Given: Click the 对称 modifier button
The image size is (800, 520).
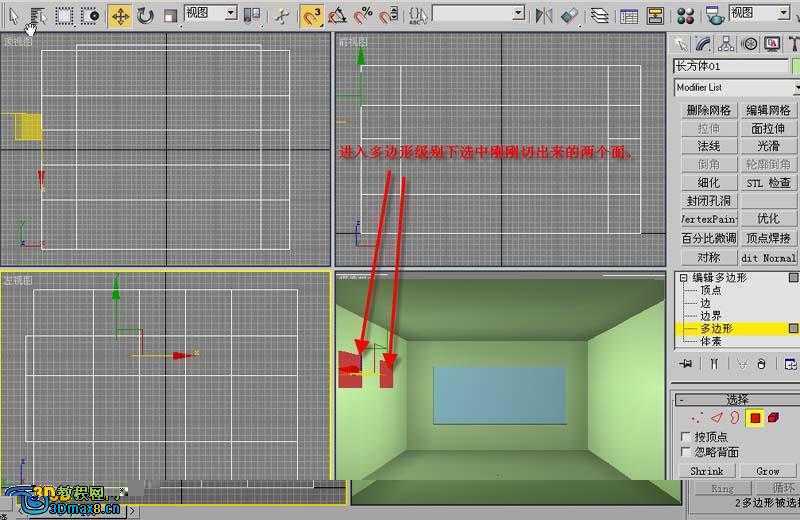Looking at the screenshot, I should [x=709, y=257].
